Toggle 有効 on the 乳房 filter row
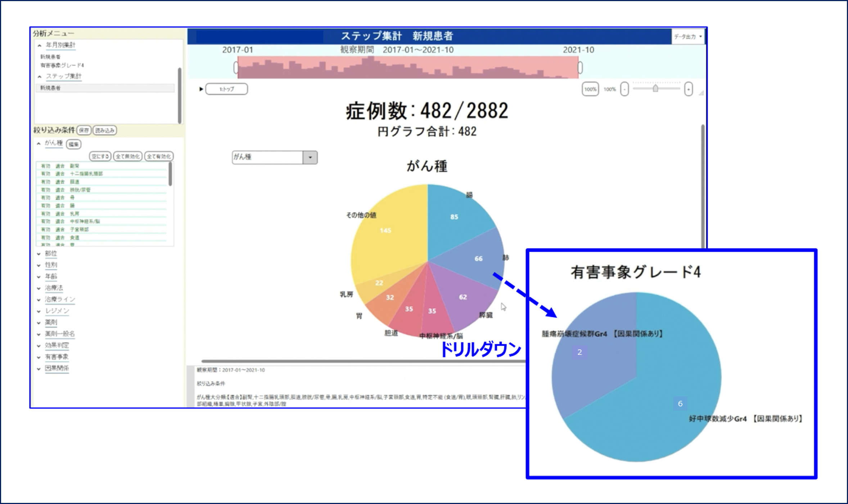The height and width of the screenshot is (504, 848). 45,214
